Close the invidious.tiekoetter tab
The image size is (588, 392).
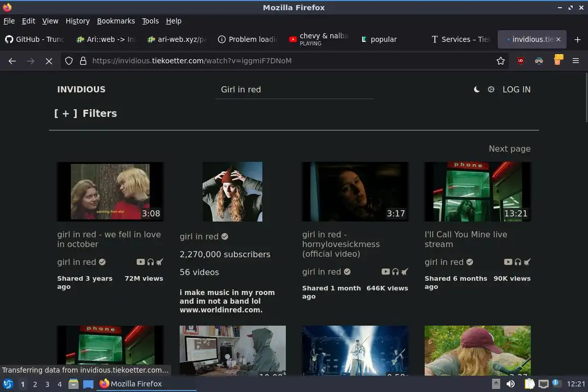(558, 39)
